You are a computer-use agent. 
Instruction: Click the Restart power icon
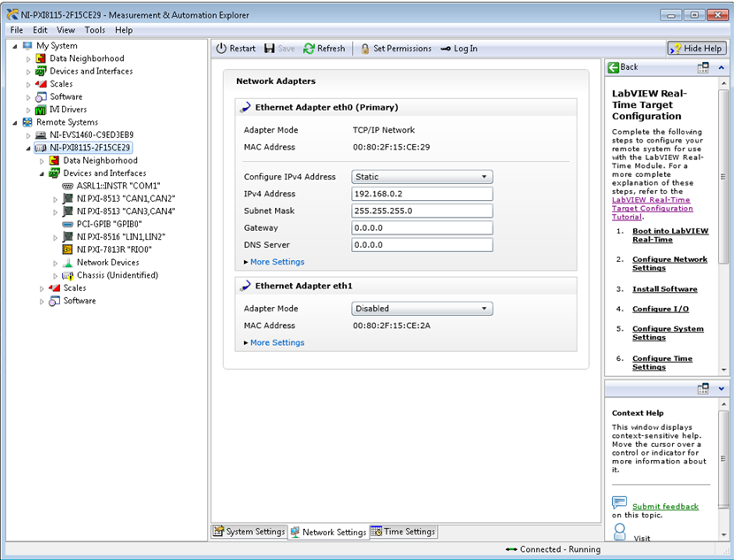coord(221,49)
